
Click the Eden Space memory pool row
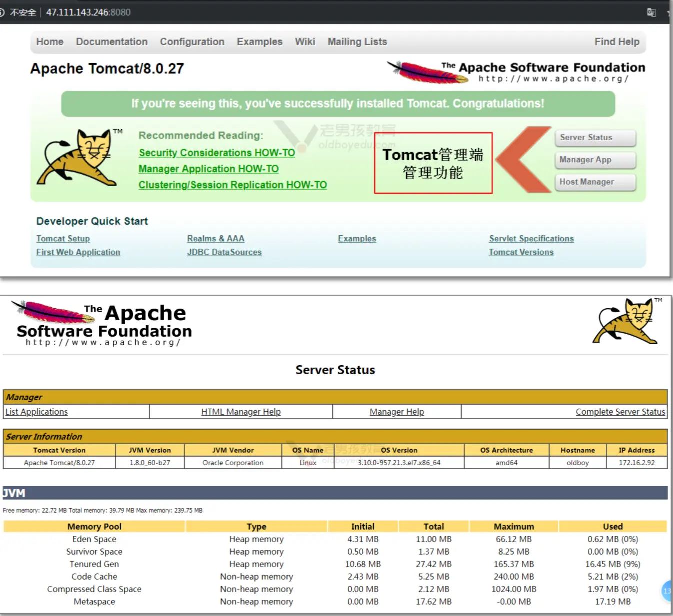click(x=335, y=539)
